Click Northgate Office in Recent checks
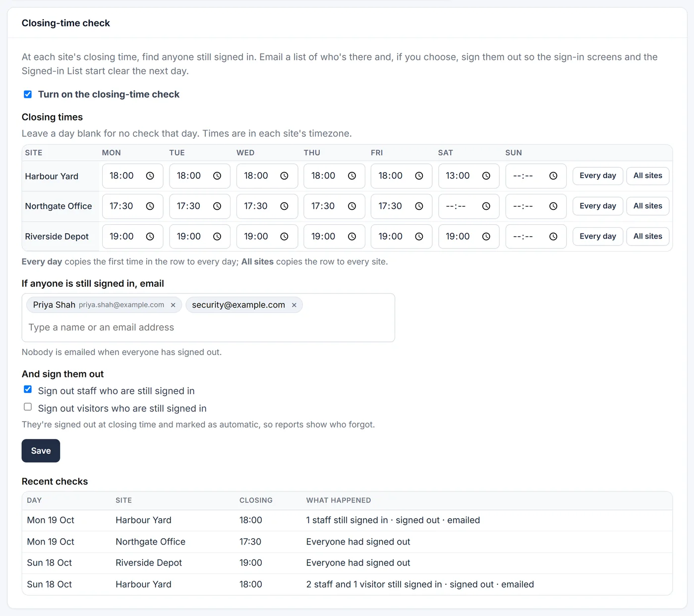Image resolution: width=694 pixels, height=616 pixels. click(150, 542)
